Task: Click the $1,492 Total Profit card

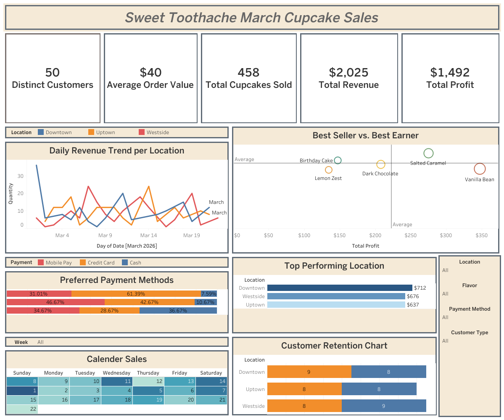Action: [450, 78]
